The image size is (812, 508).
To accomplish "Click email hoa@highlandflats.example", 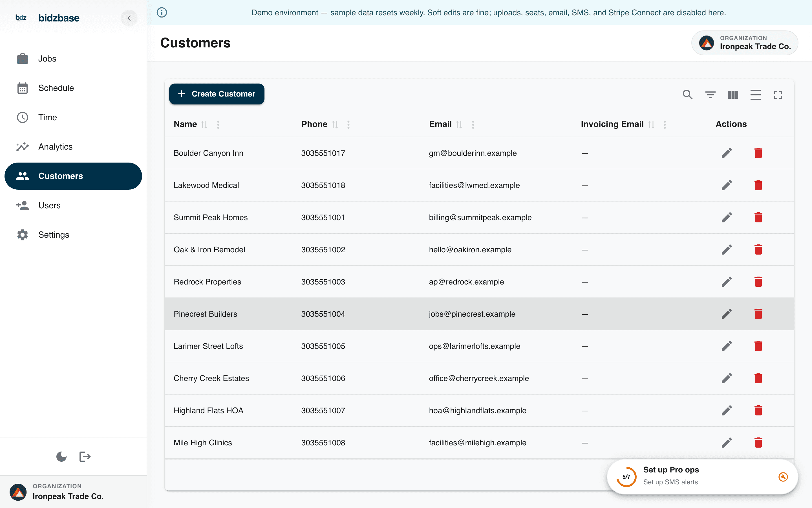I will [477, 411].
